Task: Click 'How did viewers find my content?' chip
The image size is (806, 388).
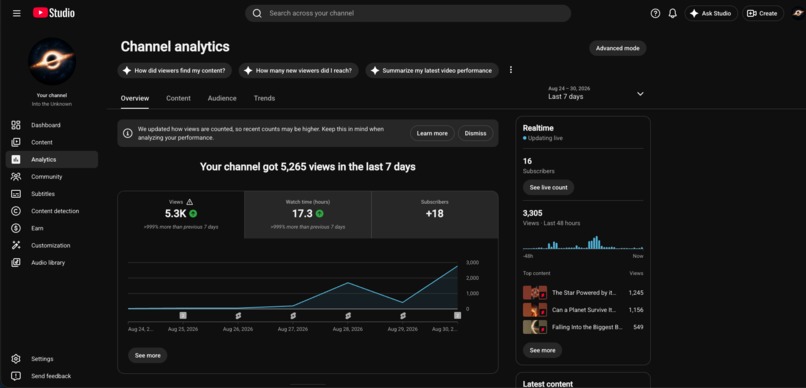Action: 175,70
